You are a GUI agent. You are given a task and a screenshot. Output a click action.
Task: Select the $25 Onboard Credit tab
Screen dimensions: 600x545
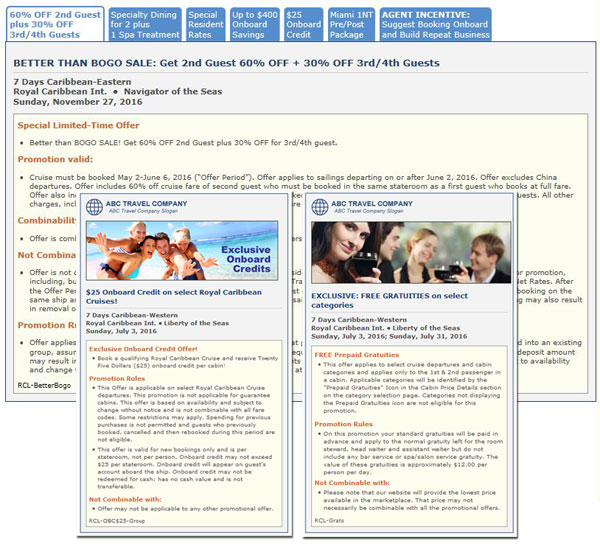(x=303, y=24)
